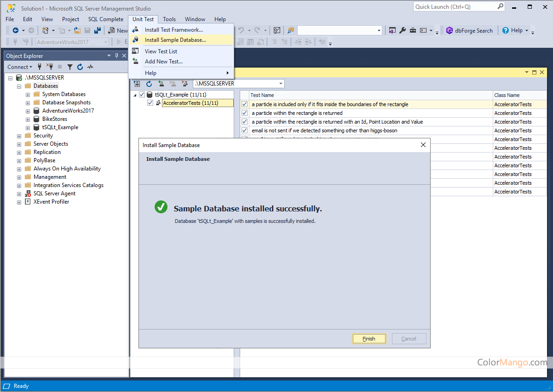Select the BikeStores database in the tree
Viewport: 553px width, 392px height.
[x=54, y=119]
